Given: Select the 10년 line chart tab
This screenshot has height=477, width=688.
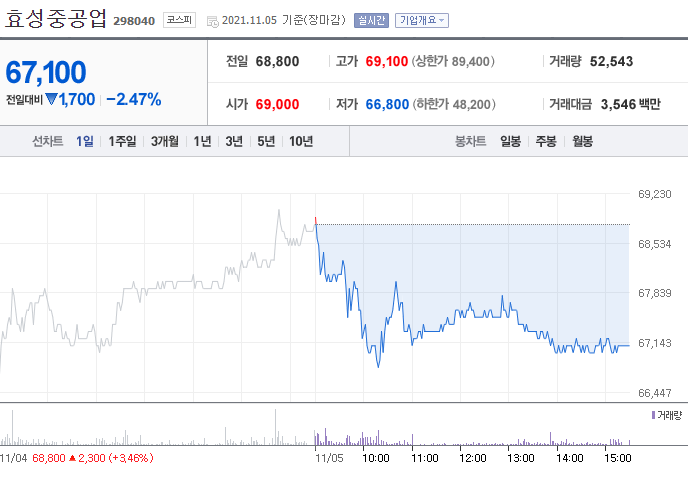Looking at the screenshot, I should (x=301, y=141).
